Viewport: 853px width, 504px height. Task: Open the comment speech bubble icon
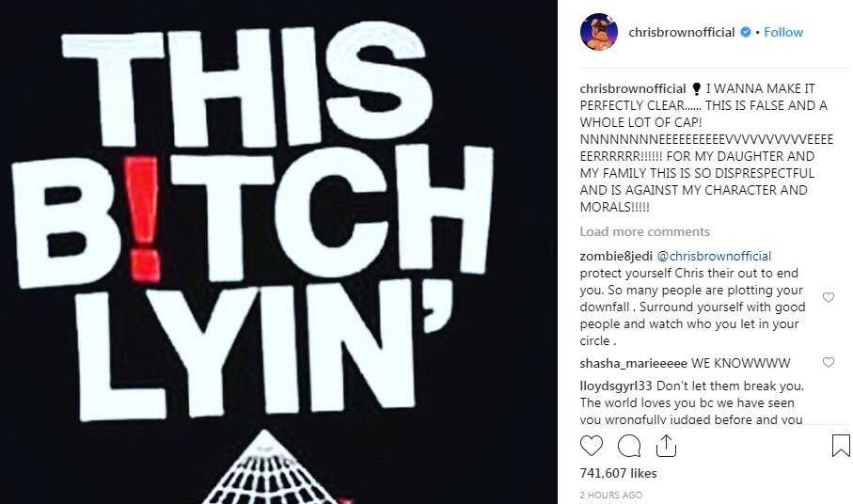click(629, 446)
